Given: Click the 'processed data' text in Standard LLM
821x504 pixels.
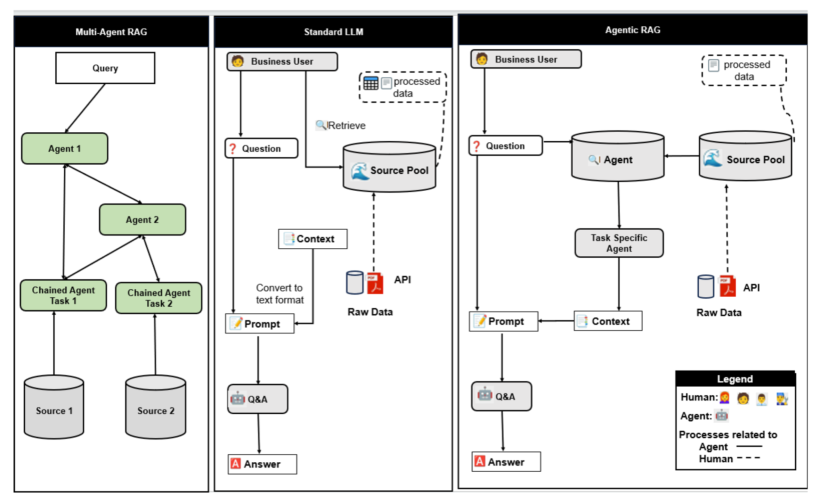Looking at the screenshot, I should point(416,87).
